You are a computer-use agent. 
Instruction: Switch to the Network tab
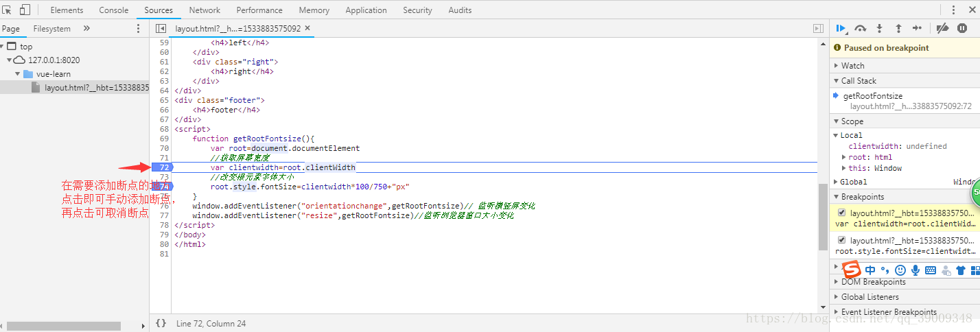(205, 10)
